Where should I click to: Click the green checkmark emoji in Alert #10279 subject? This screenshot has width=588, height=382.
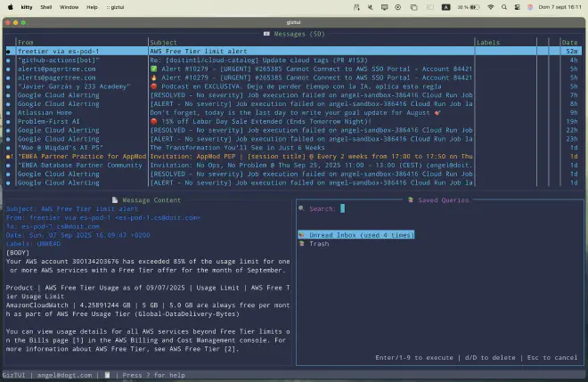[x=154, y=69]
